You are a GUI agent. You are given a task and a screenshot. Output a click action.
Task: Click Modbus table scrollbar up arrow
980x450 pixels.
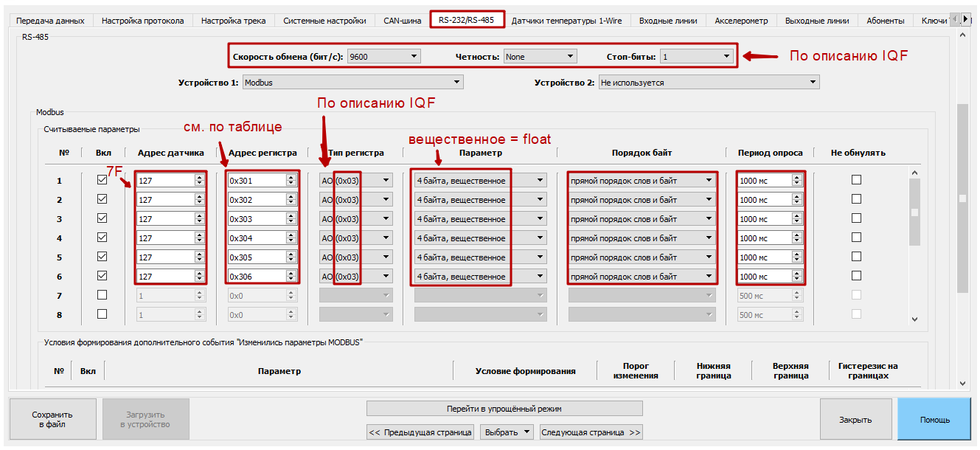(915, 173)
